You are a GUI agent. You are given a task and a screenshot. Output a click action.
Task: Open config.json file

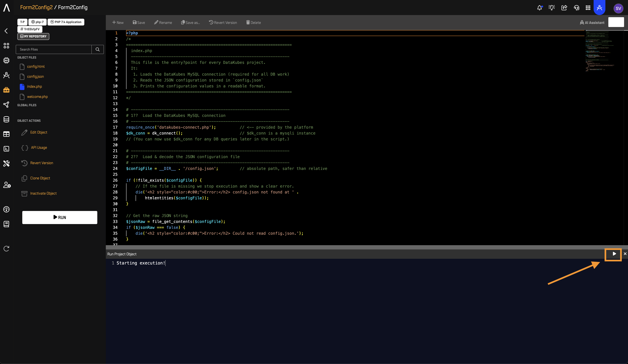[x=35, y=76]
